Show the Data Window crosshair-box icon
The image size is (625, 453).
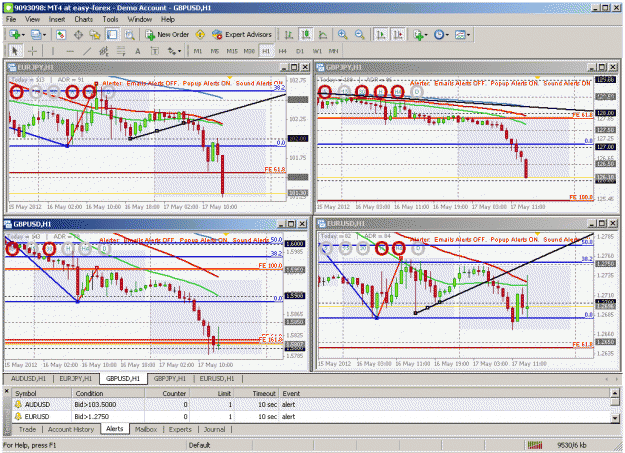pos(78,35)
